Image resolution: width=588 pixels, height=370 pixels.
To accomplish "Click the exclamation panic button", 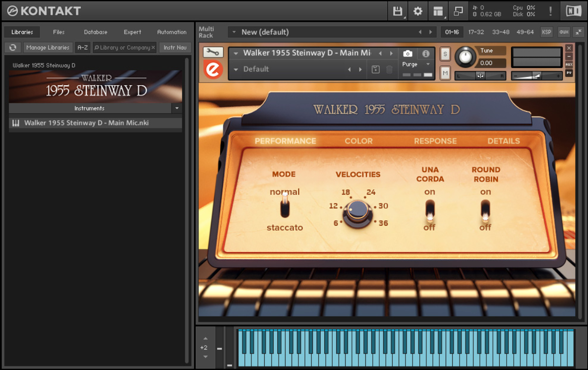I will pyautogui.click(x=550, y=11).
